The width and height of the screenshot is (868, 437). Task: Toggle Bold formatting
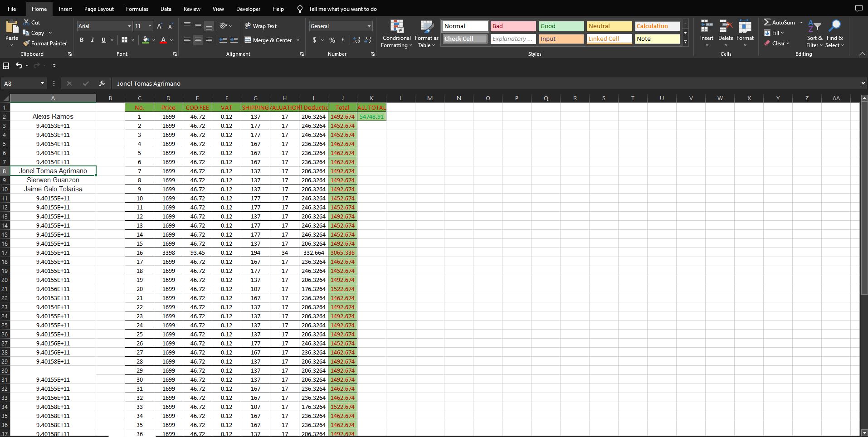[82, 40]
